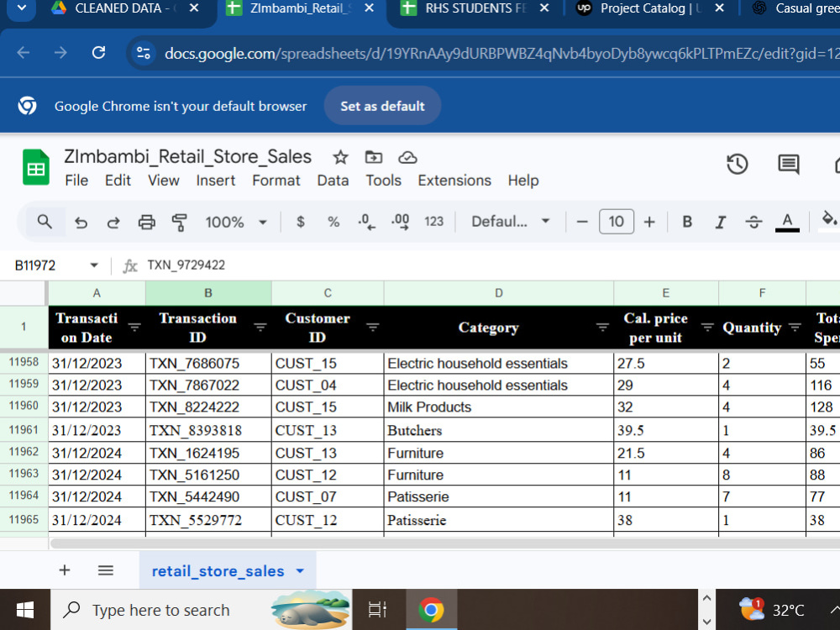
Task: Open filter for Customer ID column
Action: click(373, 328)
